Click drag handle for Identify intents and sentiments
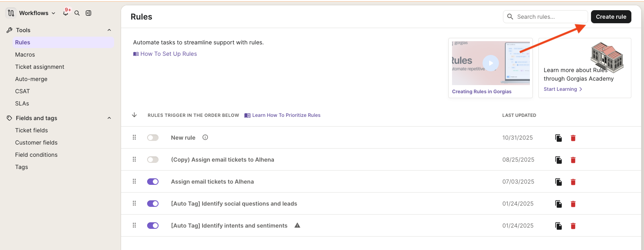The image size is (644, 250). pyautogui.click(x=134, y=225)
